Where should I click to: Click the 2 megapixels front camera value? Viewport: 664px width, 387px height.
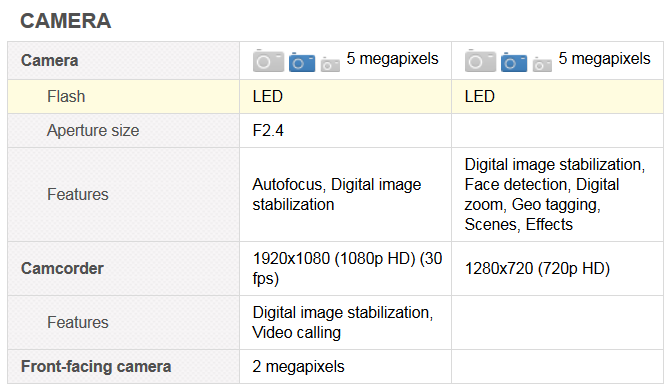(x=299, y=367)
